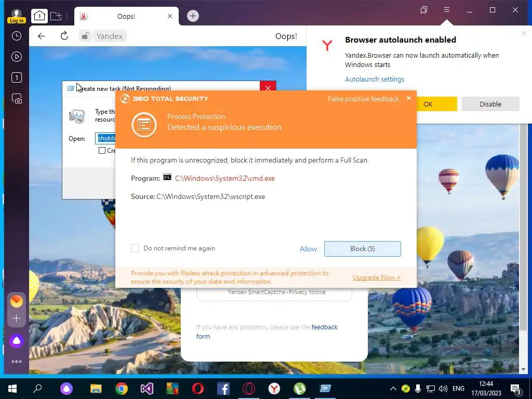
Task: Confirm autolaunch with OK button
Action: (436, 104)
